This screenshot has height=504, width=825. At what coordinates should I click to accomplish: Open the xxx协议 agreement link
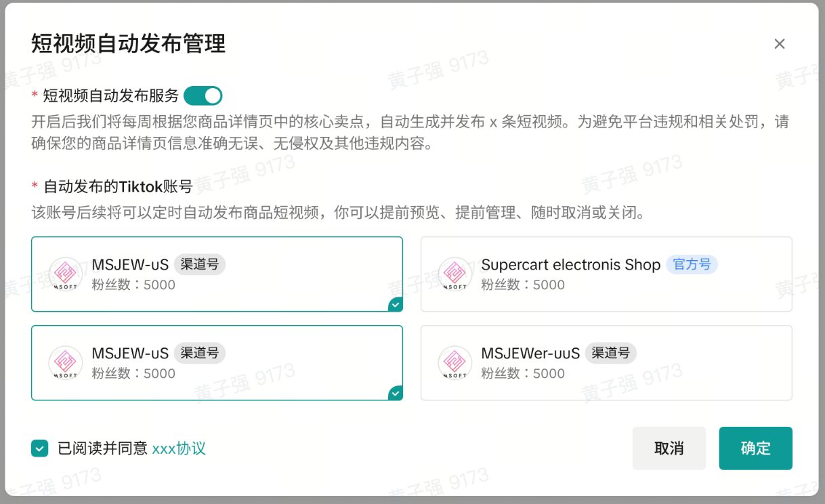pyautogui.click(x=179, y=448)
